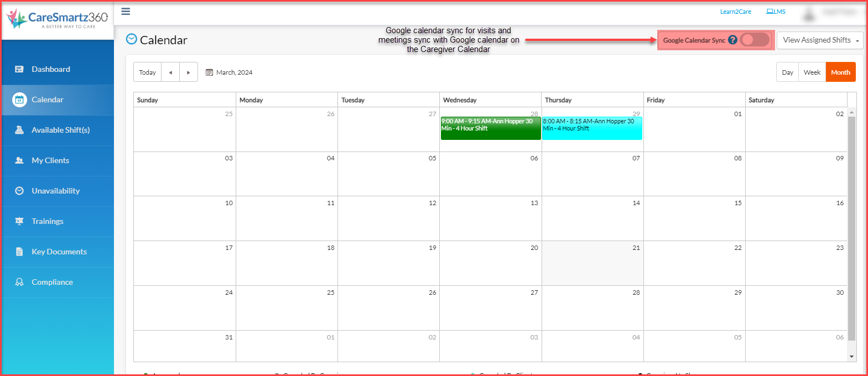Click the My Clients sidebar icon
This screenshot has width=868, height=376.
(19, 160)
